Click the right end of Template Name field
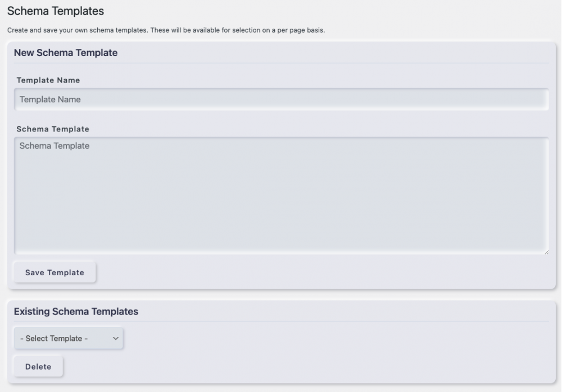Viewport: 562px width, 392px height. pyautogui.click(x=534, y=99)
